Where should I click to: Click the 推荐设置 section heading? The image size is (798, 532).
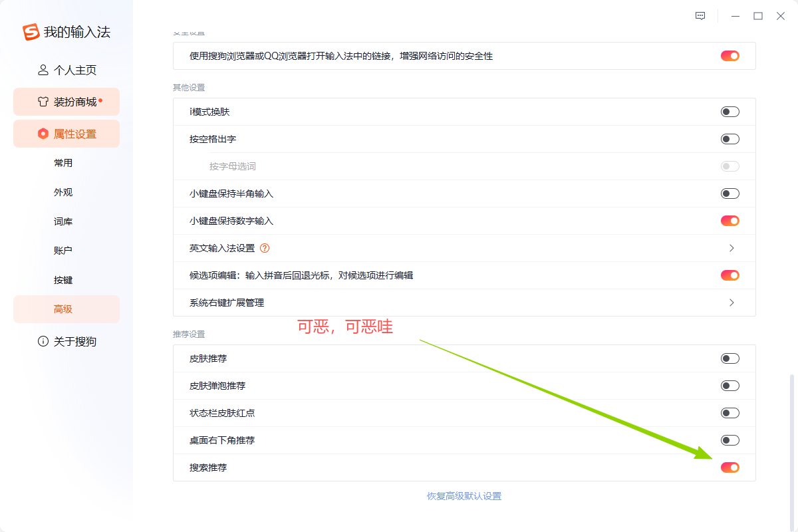click(x=189, y=334)
